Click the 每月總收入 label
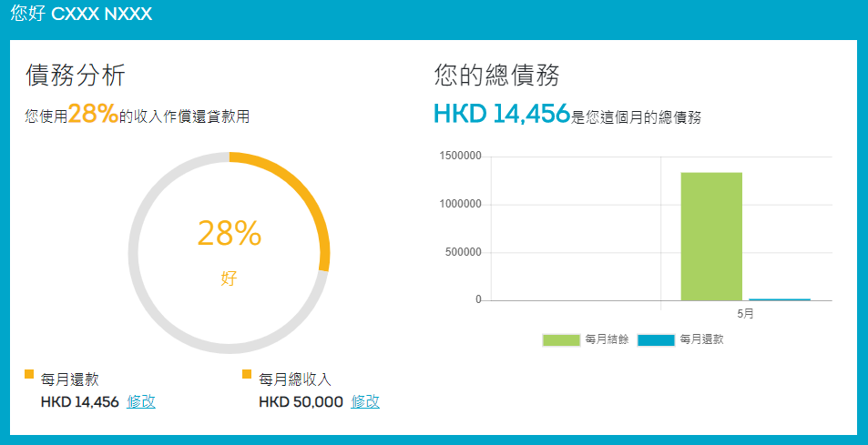Viewport: 868px width, 445px height. (294, 379)
